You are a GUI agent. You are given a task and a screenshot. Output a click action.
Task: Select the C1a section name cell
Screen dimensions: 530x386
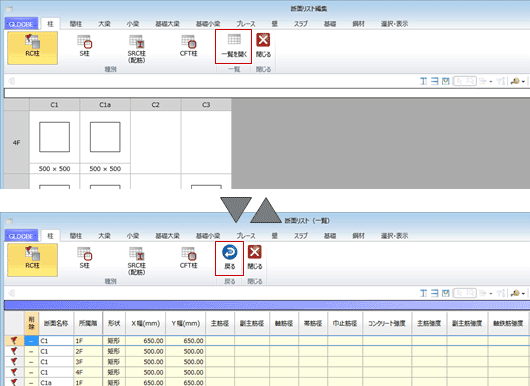[56, 382]
